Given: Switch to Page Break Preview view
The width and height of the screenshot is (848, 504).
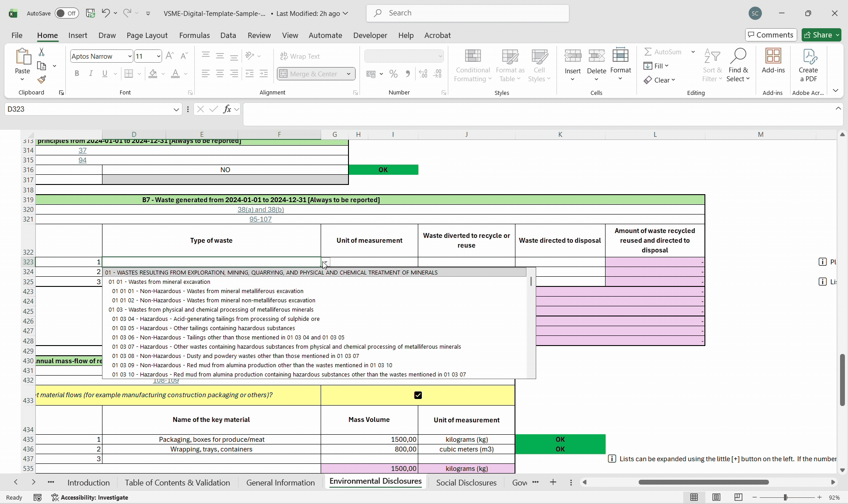Looking at the screenshot, I should click(738, 497).
